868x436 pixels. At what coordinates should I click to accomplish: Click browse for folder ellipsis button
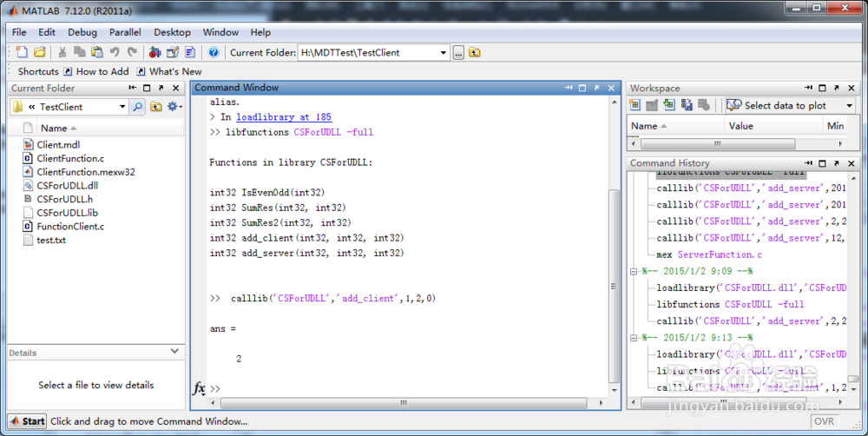tap(458, 53)
